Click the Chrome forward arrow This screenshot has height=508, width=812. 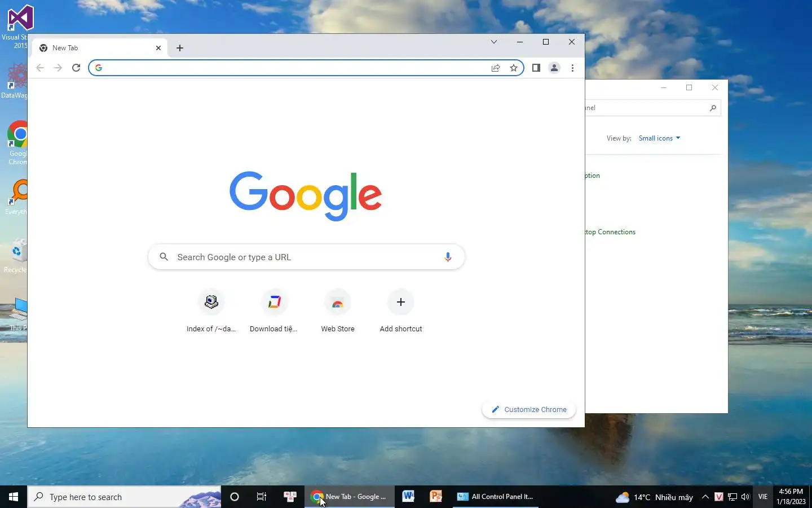click(x=58, y=68)
